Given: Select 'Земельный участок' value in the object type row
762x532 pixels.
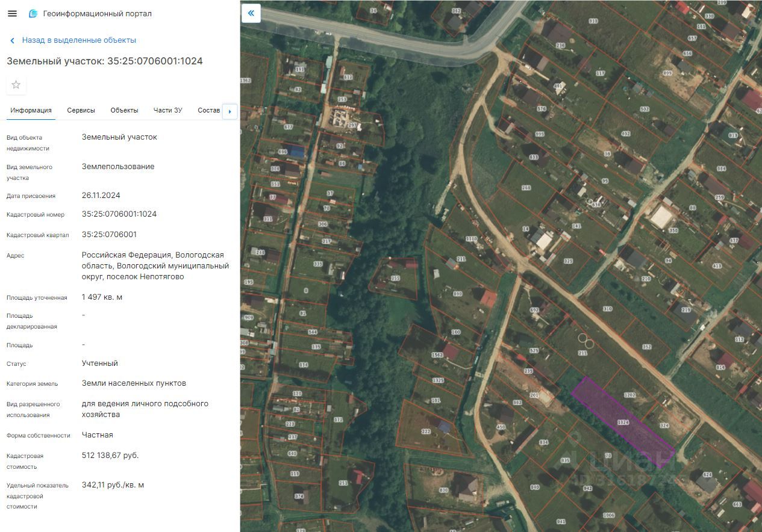Looking at the screenshot, I should pos(119,137).
